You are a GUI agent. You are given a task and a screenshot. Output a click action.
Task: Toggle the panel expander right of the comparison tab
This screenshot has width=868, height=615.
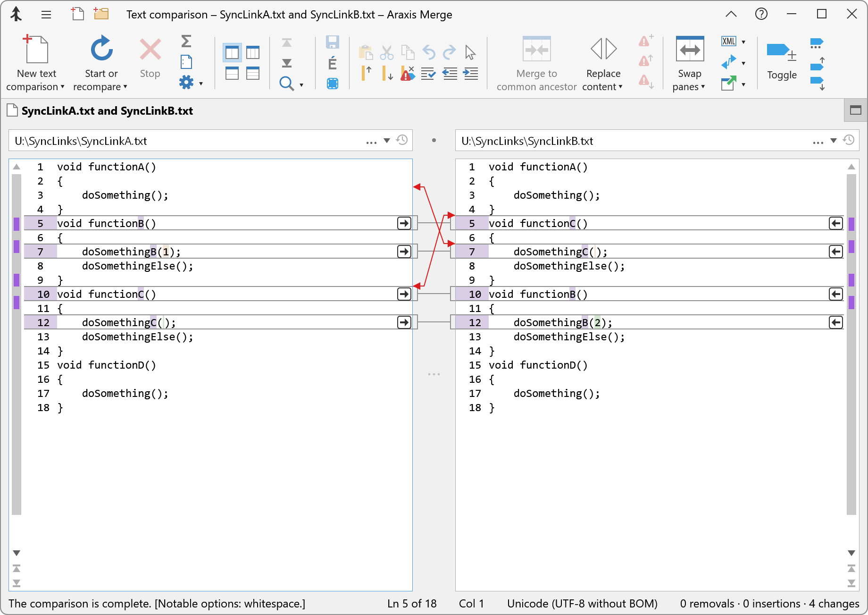click(x=855, y=110)
